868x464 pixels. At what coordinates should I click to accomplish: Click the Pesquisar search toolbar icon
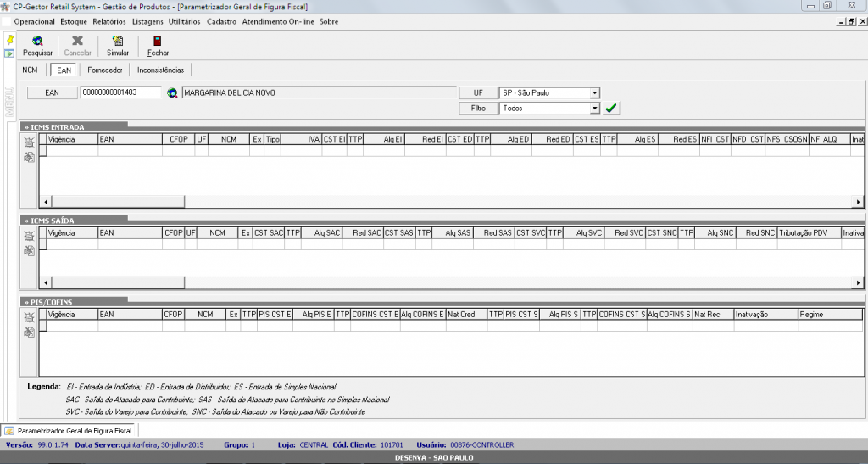(x=37, y=41)
